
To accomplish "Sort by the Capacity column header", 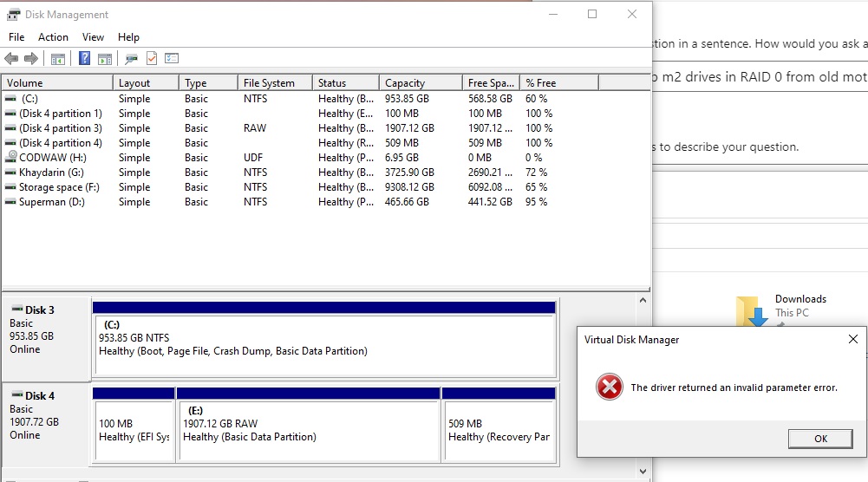I will point(421,83).
